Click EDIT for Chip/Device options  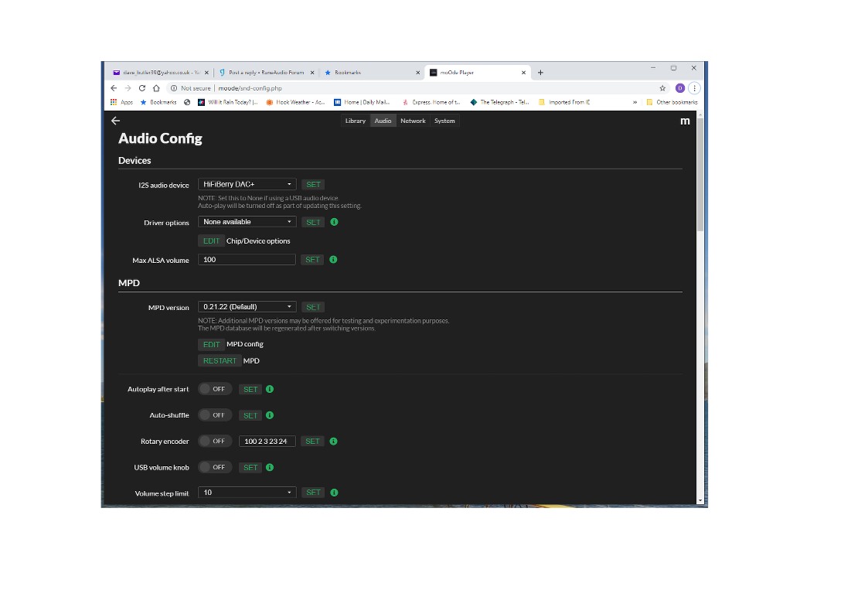point(212,241)
